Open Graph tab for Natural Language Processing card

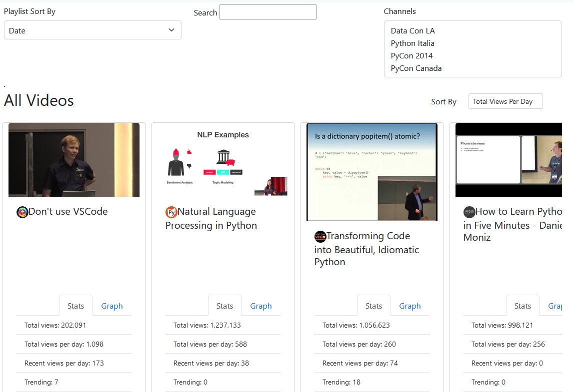click(260, 306)
